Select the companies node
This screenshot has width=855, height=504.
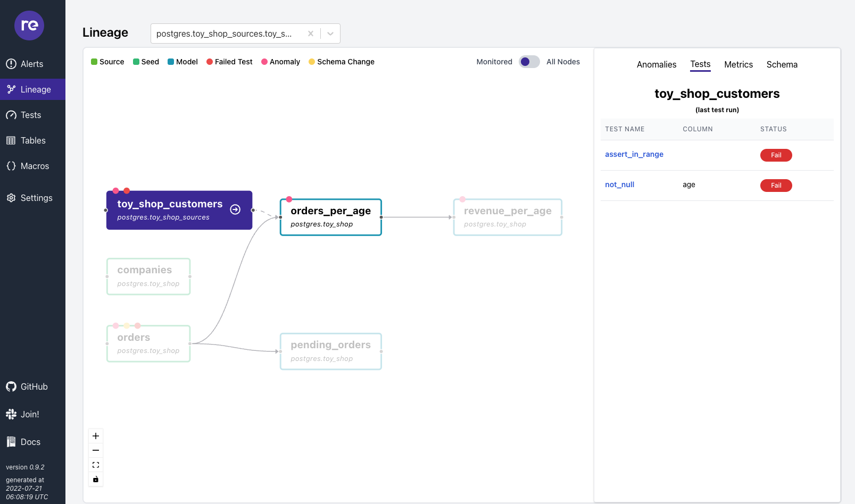click(x=148, y=276)
